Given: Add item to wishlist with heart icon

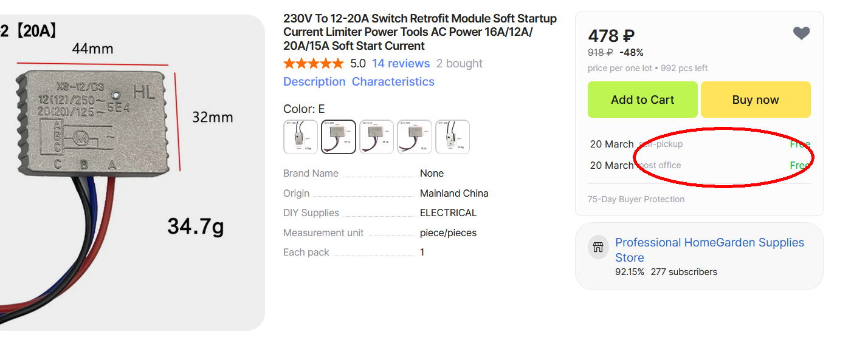Looking at the screenshot, I should coord(801,34).
